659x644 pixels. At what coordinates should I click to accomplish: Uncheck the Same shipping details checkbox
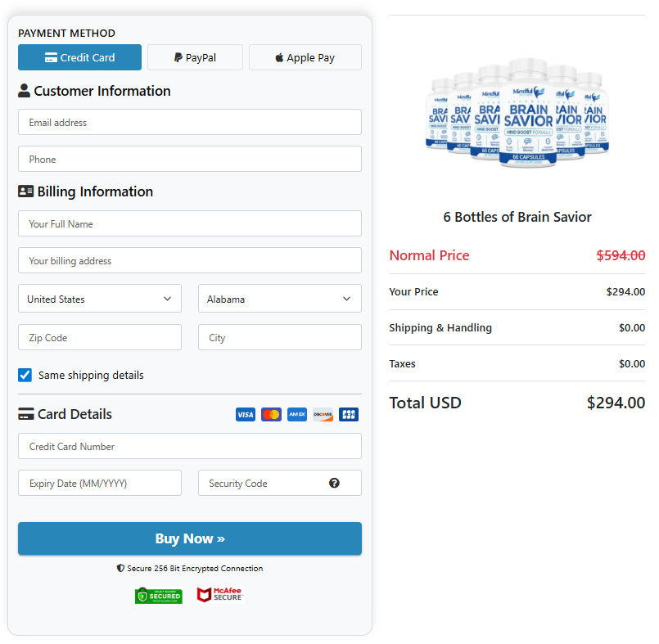point(25,375)
